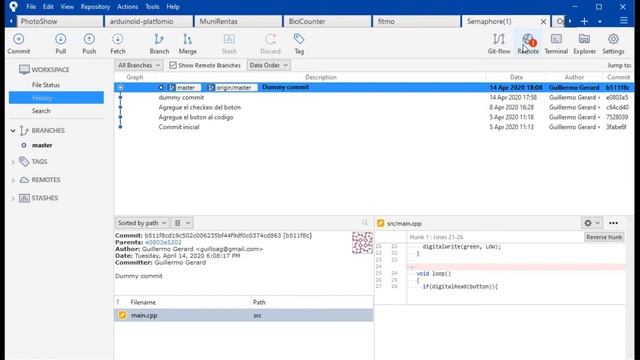
Task: Add a new tab with plus icon
Action: click(584, 21)
